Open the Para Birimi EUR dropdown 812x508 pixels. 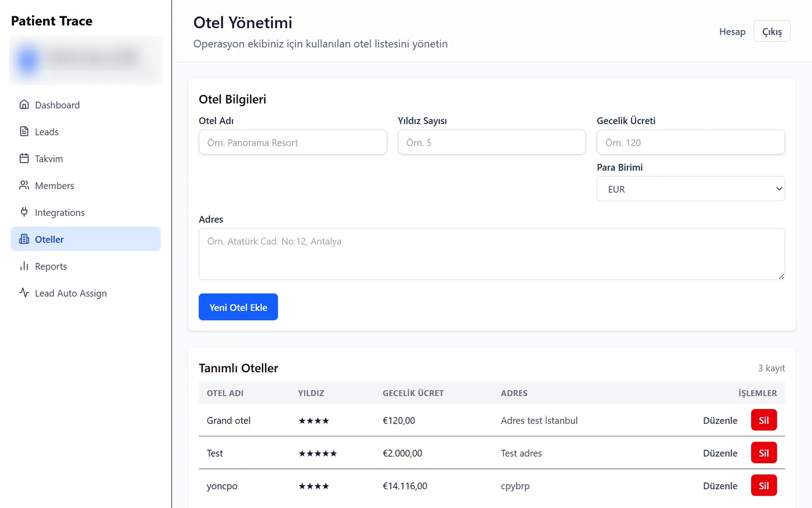[691, 188]
